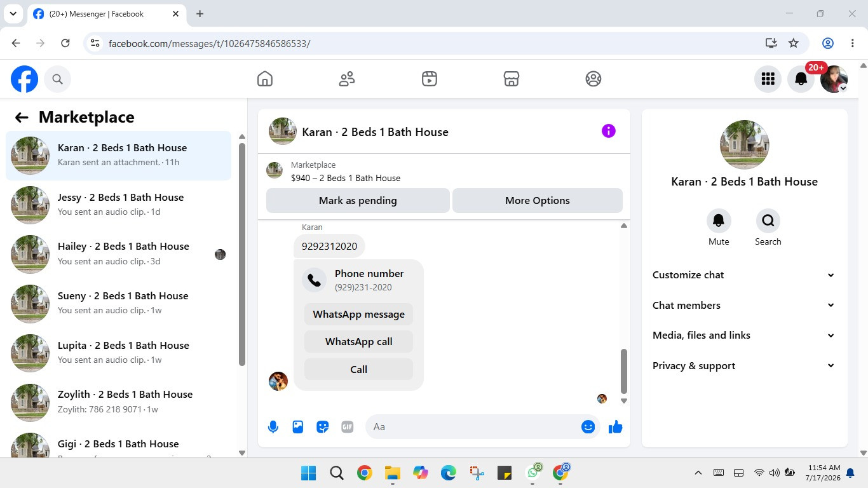
Task: Click Karan's avatar beside the phone card
Action: point(278,381)
